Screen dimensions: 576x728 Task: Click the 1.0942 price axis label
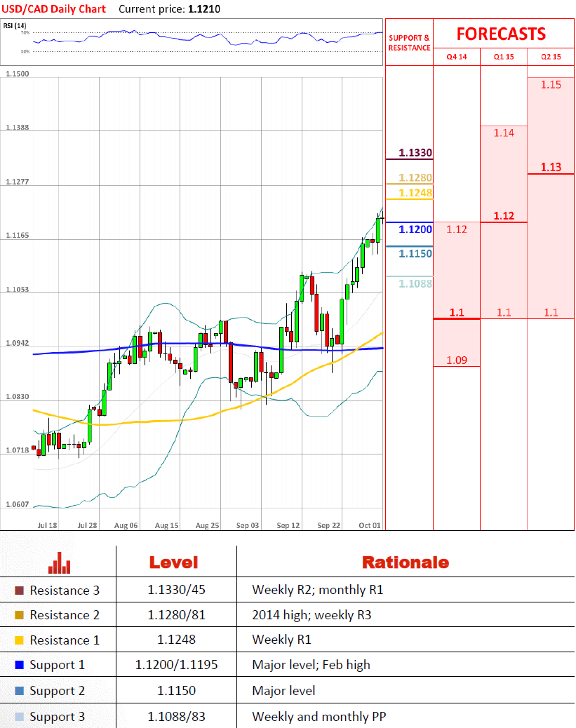pos(17,344)
